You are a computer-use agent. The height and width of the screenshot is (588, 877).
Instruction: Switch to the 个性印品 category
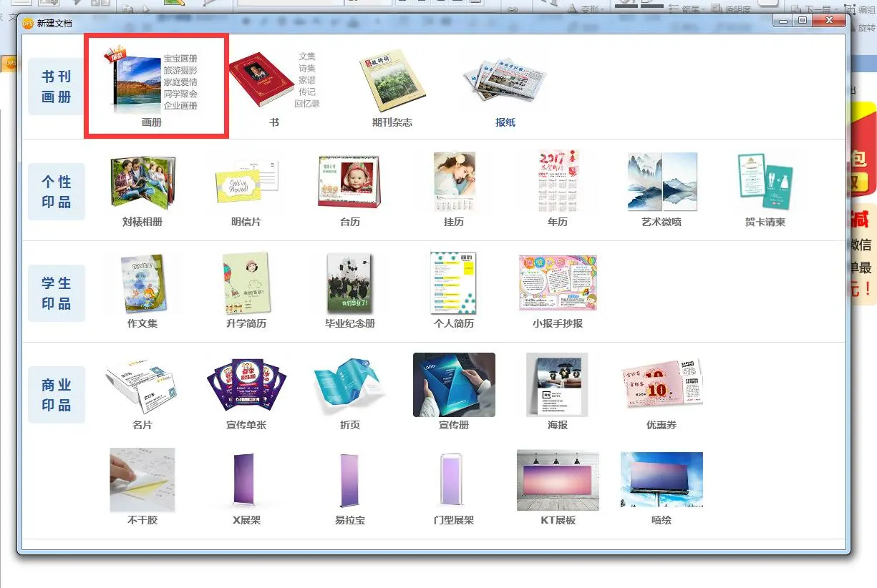[x=57, y=192]
